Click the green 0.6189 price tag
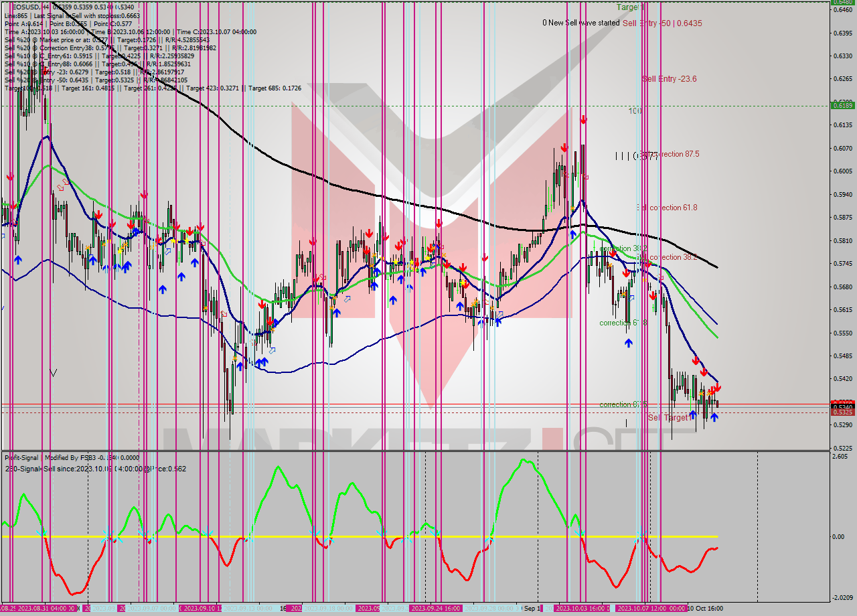 pyautogui.click(x=842, y=105)
